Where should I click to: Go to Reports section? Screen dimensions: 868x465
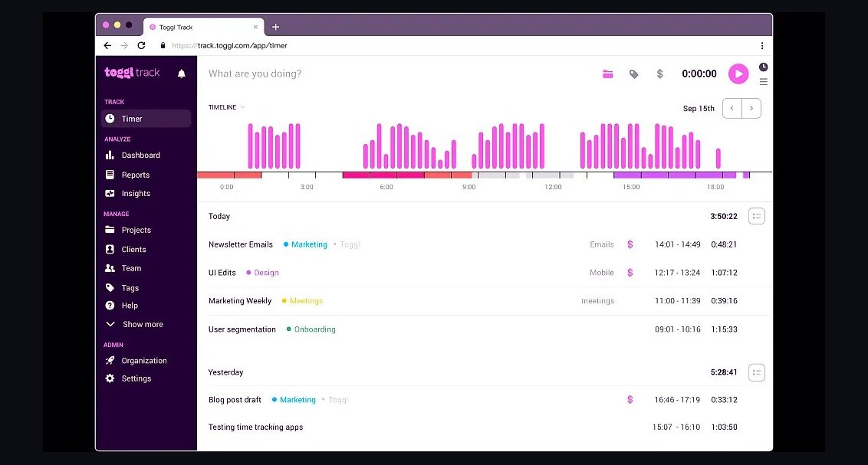point(136,175)
